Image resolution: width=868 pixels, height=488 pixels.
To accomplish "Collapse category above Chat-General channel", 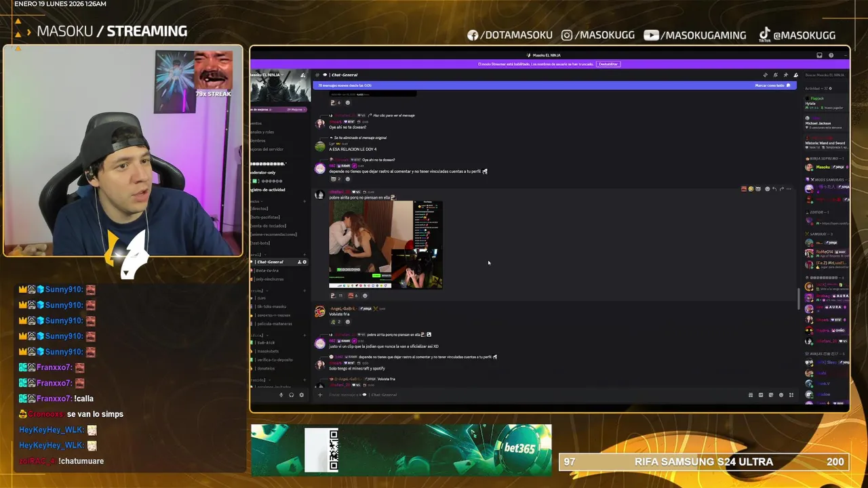I will pyautogui.click(x=259, y=254).
